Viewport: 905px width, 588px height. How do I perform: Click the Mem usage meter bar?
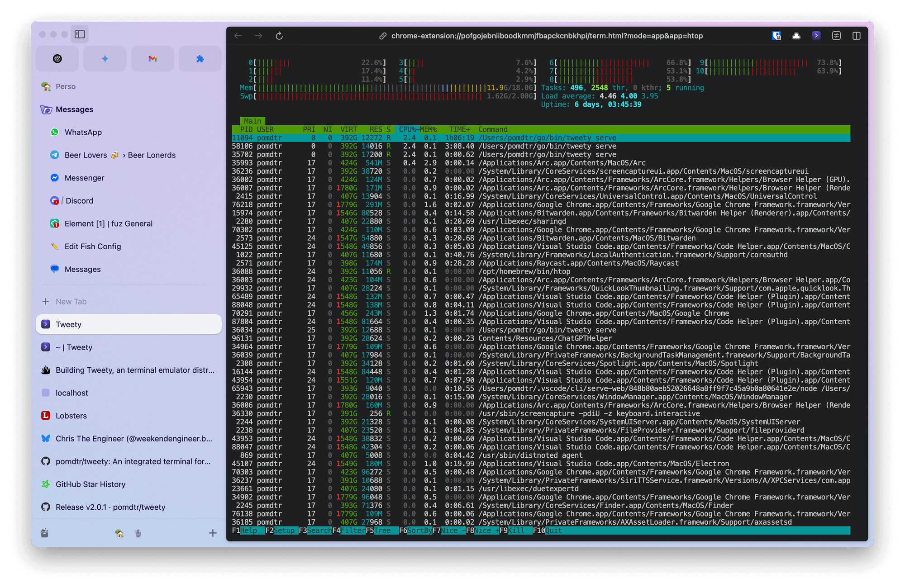388,88
